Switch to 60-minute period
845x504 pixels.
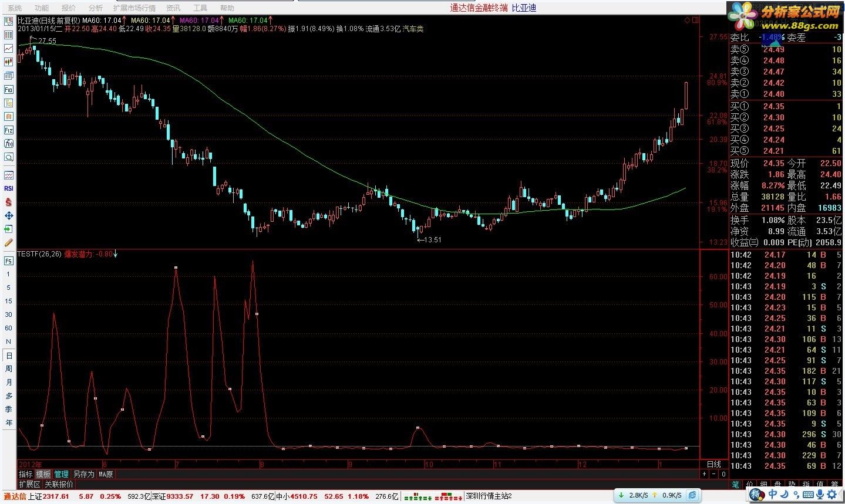click(x=8, y=328)
